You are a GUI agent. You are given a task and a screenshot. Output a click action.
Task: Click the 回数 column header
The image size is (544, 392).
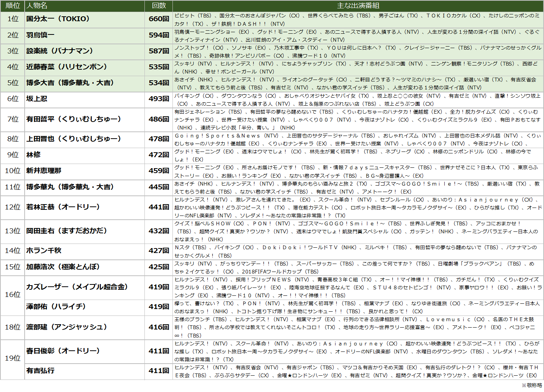coord(158,6)
